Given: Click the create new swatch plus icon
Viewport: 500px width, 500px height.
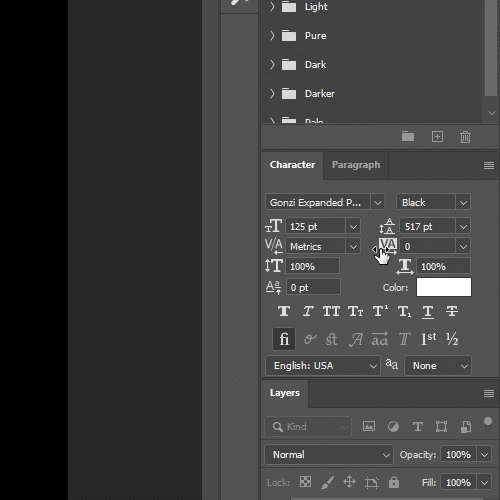Looking at the screenshot, I should (437, 137).
